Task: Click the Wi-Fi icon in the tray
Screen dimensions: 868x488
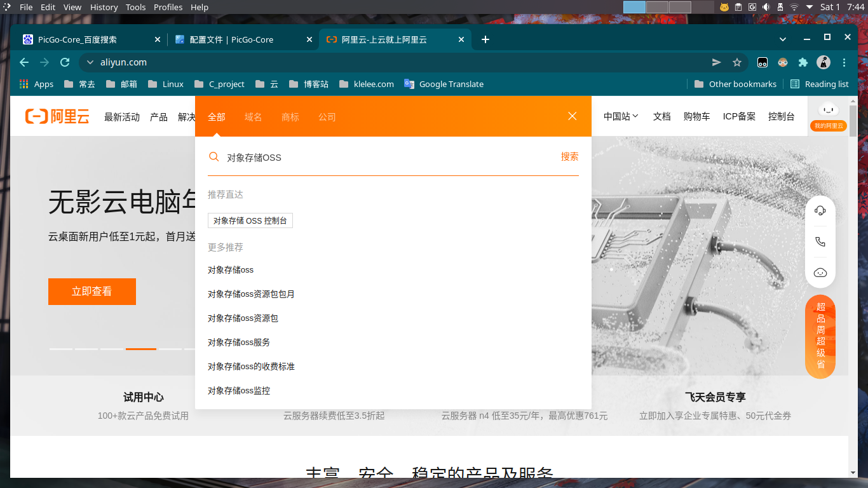Action: tap(794, 7)
